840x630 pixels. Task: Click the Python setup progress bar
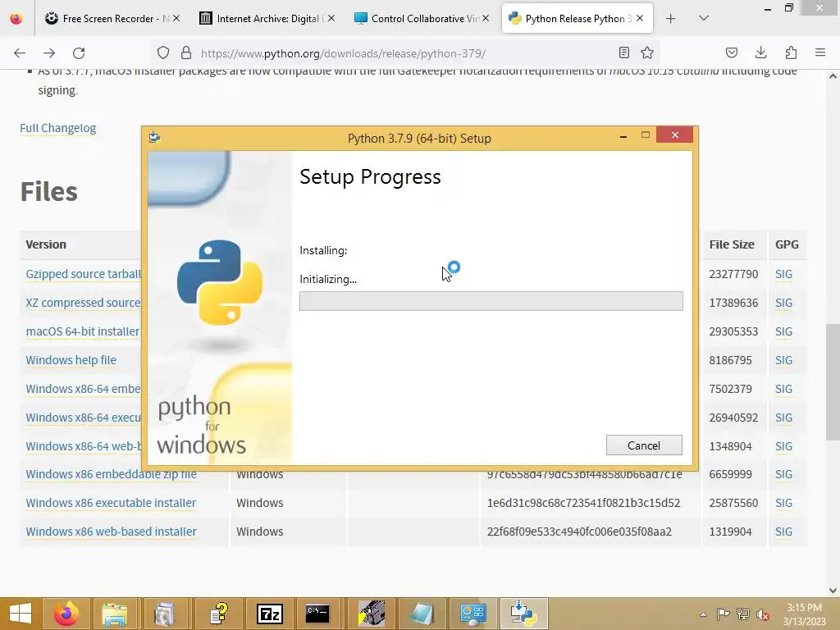pos(491,301)
